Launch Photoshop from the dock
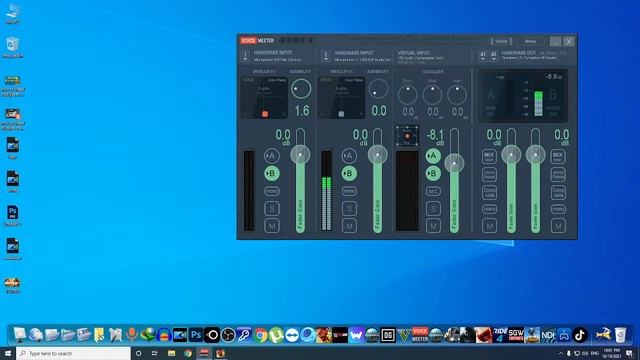 pos(196,335)
